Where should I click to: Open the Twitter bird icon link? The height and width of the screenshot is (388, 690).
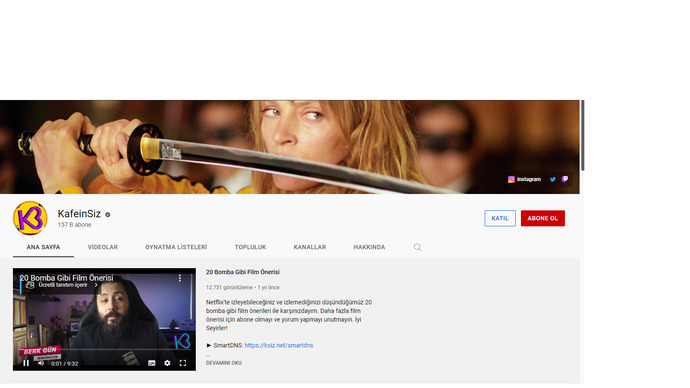pyautogui.click(x=553, y=179)
